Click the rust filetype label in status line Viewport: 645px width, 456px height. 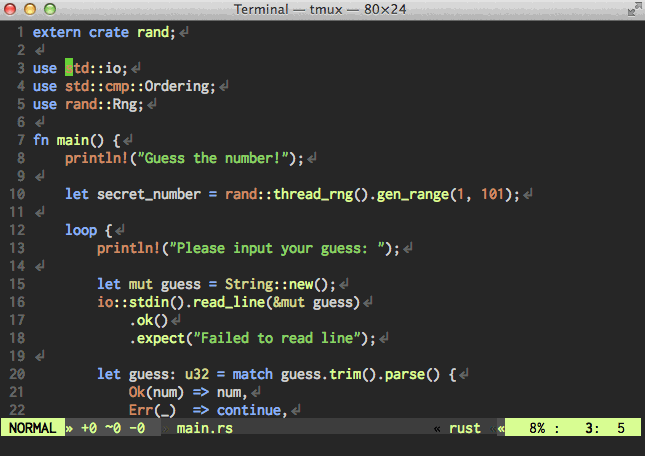coord(465,428)
